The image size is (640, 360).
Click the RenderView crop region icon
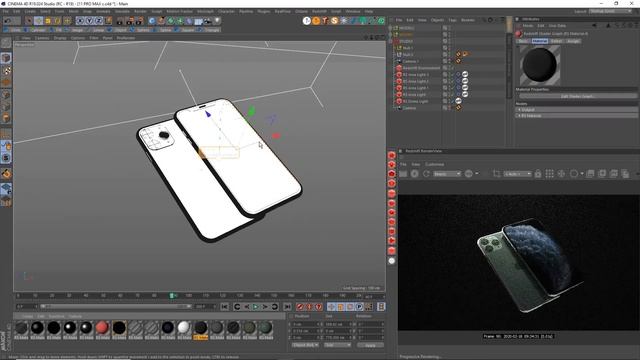(x=496, y=174)
